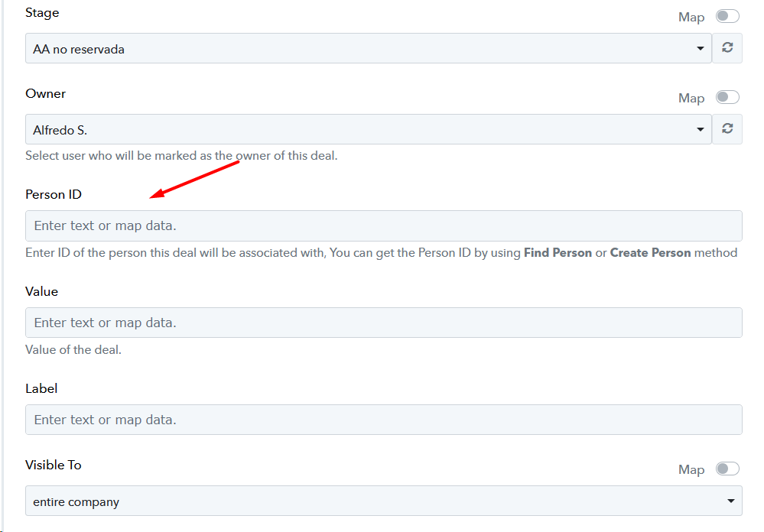Screen dimensions: 764x532
Task: Click the Map label beside Stage toggle
Action: click(691, 17)
